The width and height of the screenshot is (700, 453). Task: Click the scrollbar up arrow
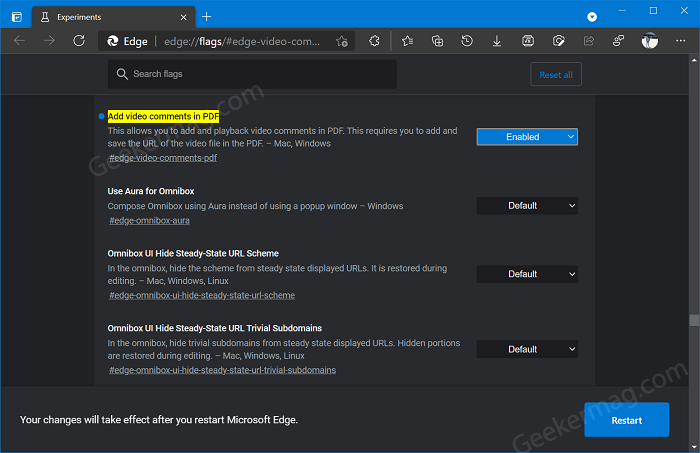[x=694, y=60]
